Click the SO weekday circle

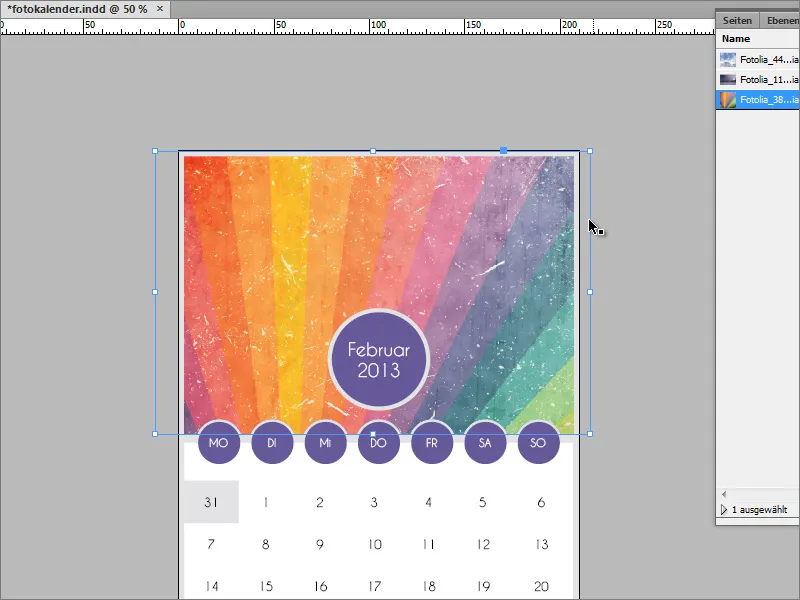pos(538,442)
